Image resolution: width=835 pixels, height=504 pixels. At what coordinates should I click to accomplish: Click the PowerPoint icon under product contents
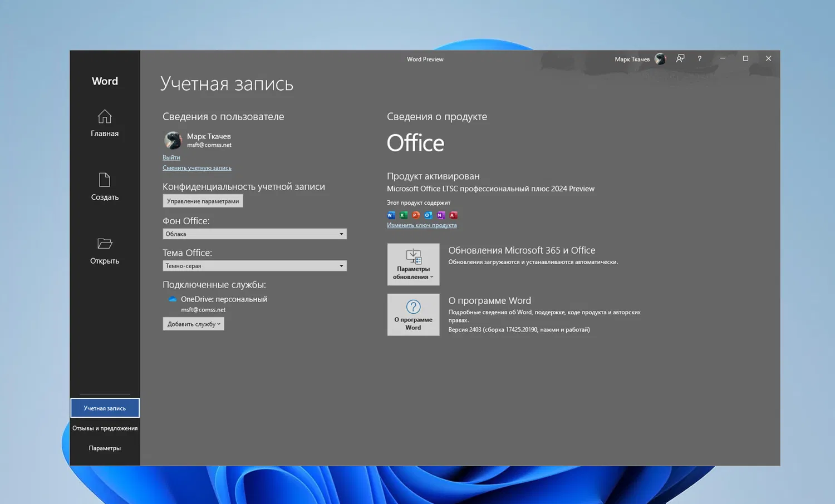click(x=416, y=215)
